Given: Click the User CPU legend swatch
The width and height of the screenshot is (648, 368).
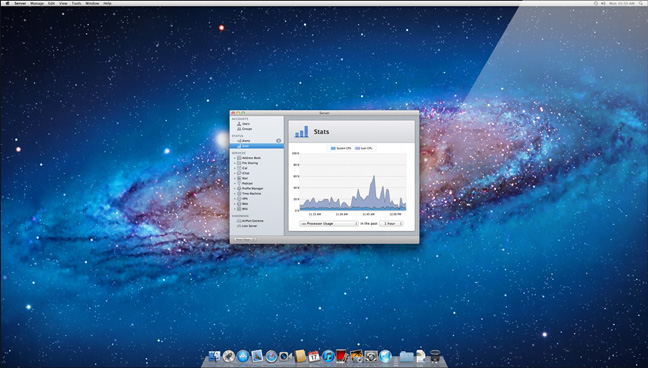Looking at the screenshot, I should [x=357, y=148].
